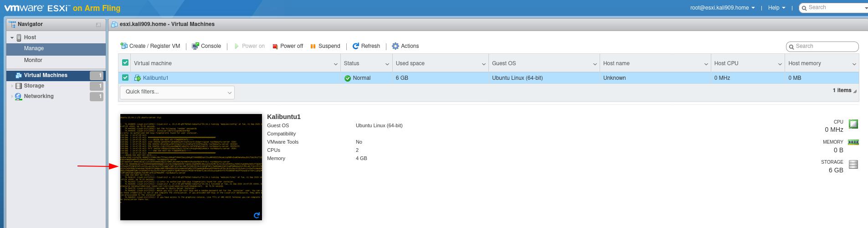Select Virtual Machines in Navigator
This screenshot has height=228, width=868.
(56, 75)
